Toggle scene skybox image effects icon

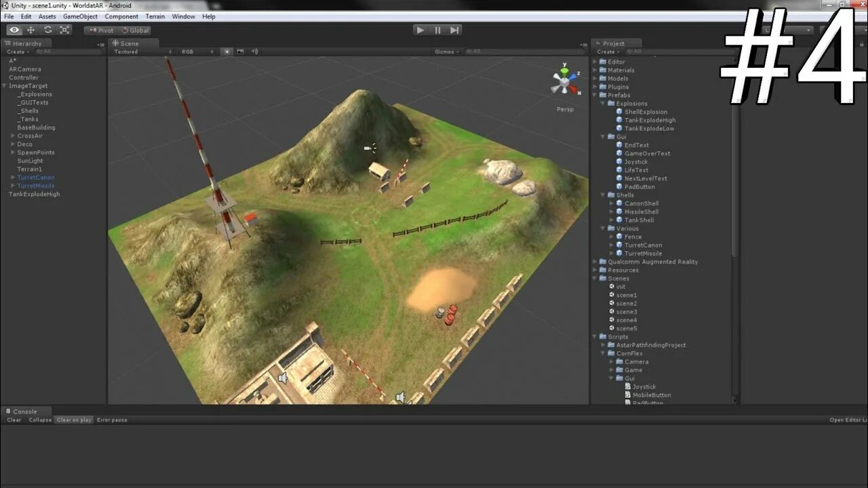240,52
